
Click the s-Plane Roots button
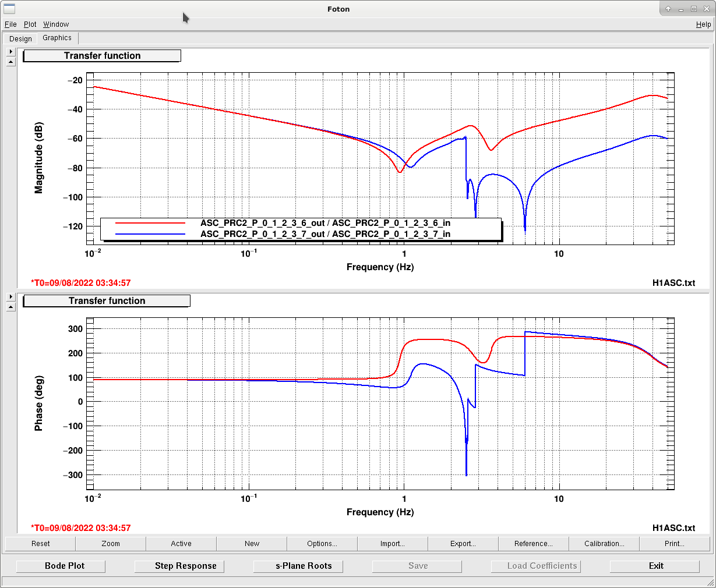[304, 566]
